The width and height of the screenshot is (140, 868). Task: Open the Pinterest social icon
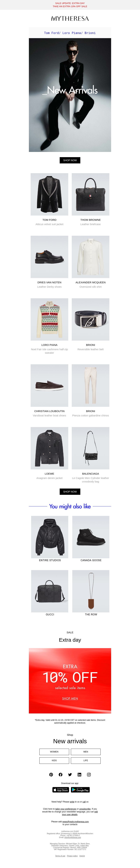coord(51,774)
